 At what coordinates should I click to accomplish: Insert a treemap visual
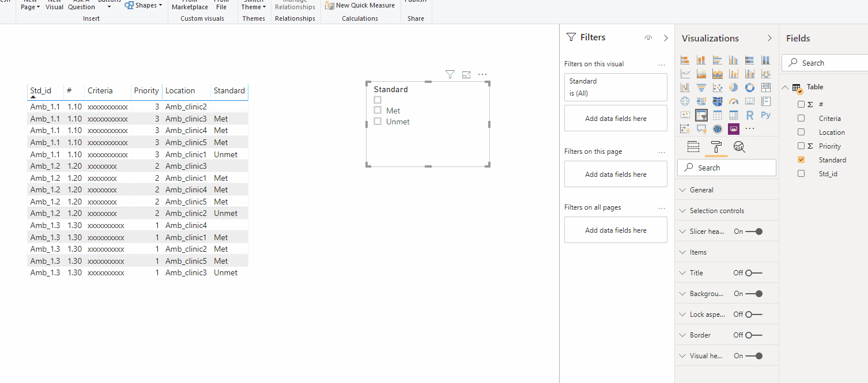pos(766,88)
